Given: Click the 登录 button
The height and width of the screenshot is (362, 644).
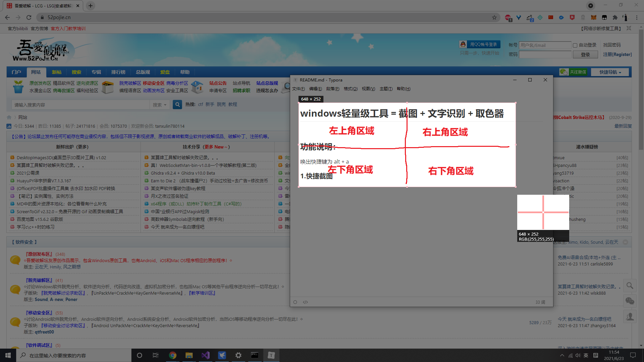Looking at the screenshot, I should (x=585, y=55).
